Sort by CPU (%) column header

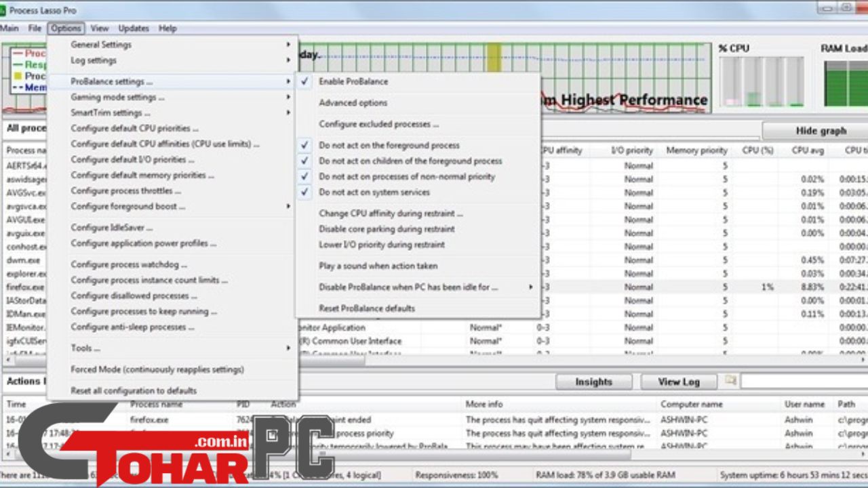[x=757, y=150]
